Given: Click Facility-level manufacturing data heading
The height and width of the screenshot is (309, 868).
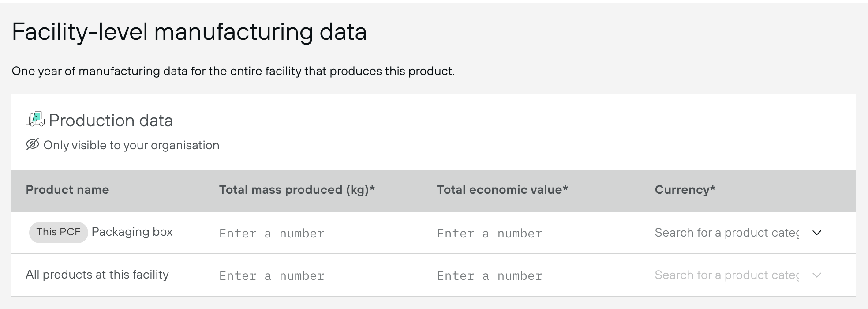Looking at the screenshot, I should point(189,32).
